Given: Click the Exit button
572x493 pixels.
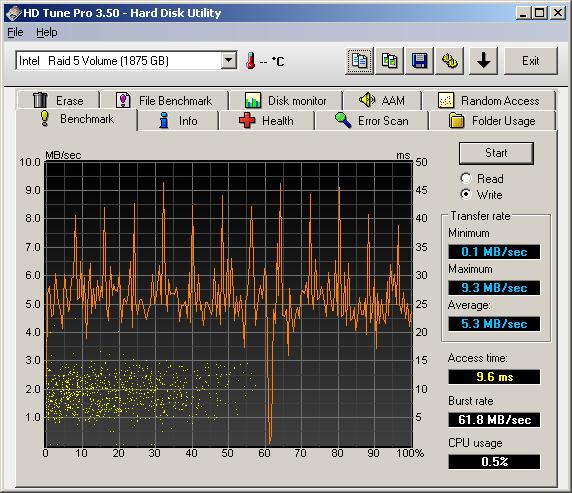Looking at the screenshot, I should pyautogui.click(x=531, y=61).
